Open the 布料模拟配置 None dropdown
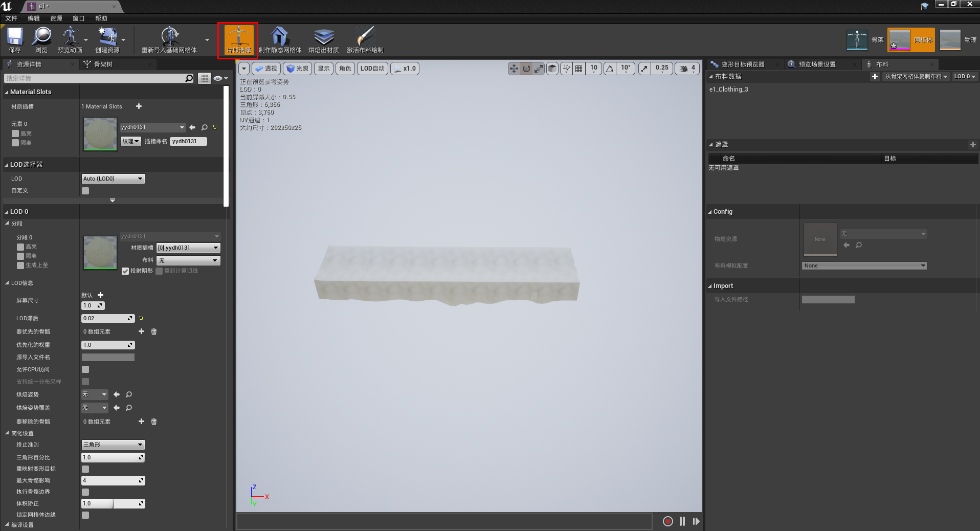The width and height of the screenshot is (980, 531). (x=863, y=265)
